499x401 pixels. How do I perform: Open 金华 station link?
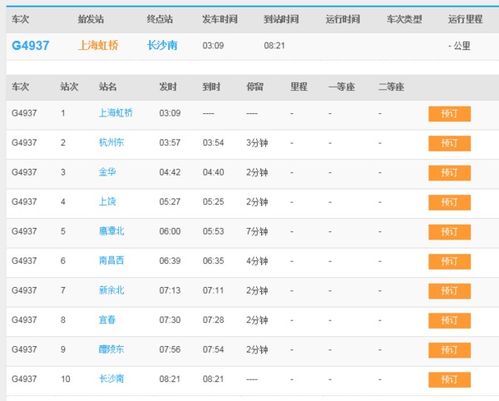click(107, 172)
